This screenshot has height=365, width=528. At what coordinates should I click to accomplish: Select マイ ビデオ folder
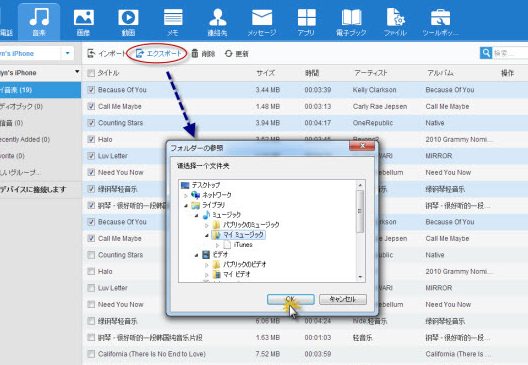click(237, 274)
